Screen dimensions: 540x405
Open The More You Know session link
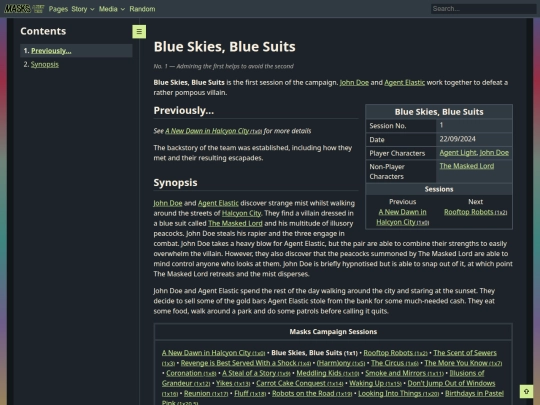pyautogui.click(x=463, y=363)
